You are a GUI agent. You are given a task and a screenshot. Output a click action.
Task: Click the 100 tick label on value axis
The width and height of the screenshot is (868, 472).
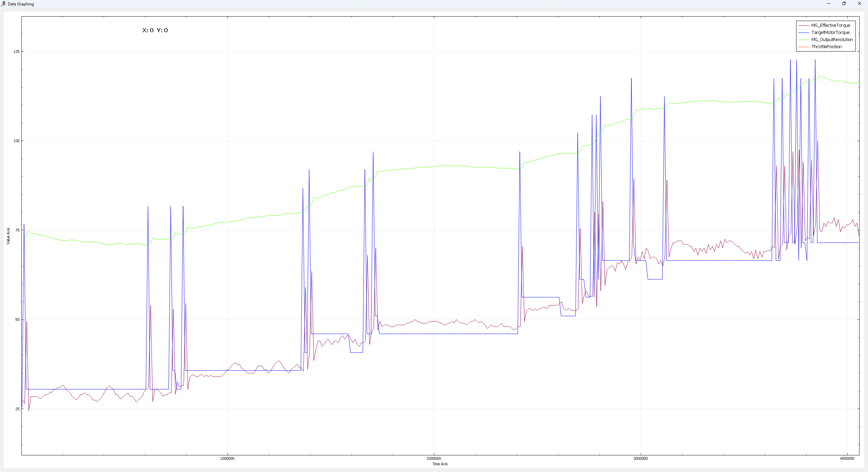click(x=16, y=141)
